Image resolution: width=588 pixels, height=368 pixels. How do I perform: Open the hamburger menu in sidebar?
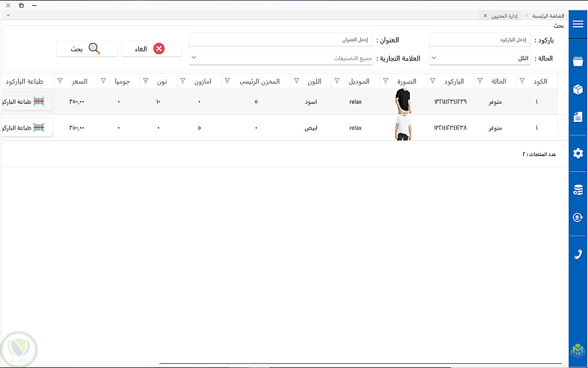tap(578, 24)
